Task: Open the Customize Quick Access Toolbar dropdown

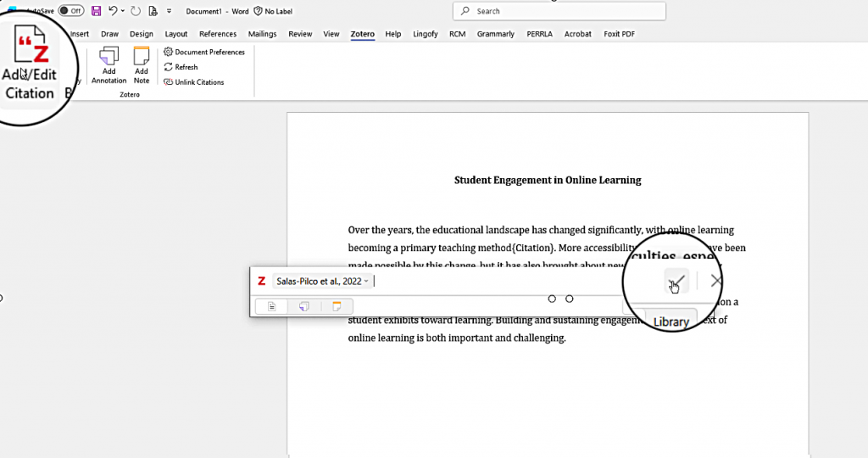Action: pos(170,11)
